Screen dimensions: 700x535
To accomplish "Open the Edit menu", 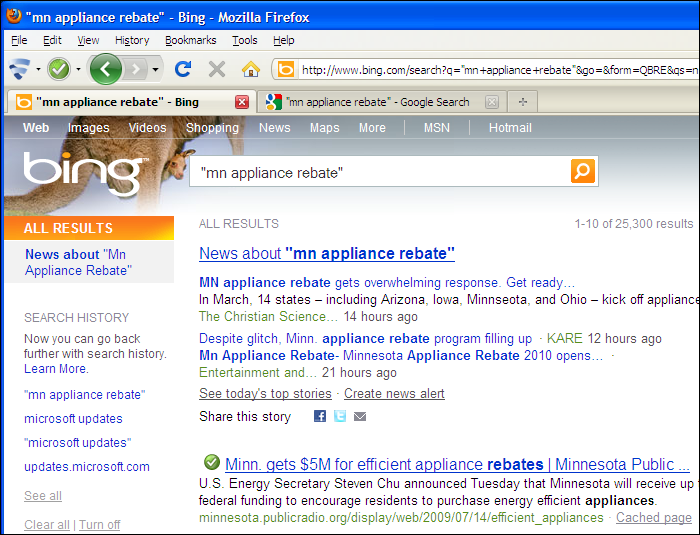I will click(x=52, y=40).
